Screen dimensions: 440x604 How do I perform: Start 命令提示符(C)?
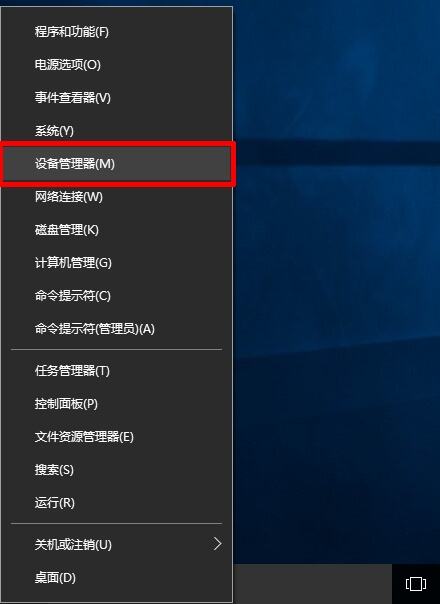pos(116,296)
